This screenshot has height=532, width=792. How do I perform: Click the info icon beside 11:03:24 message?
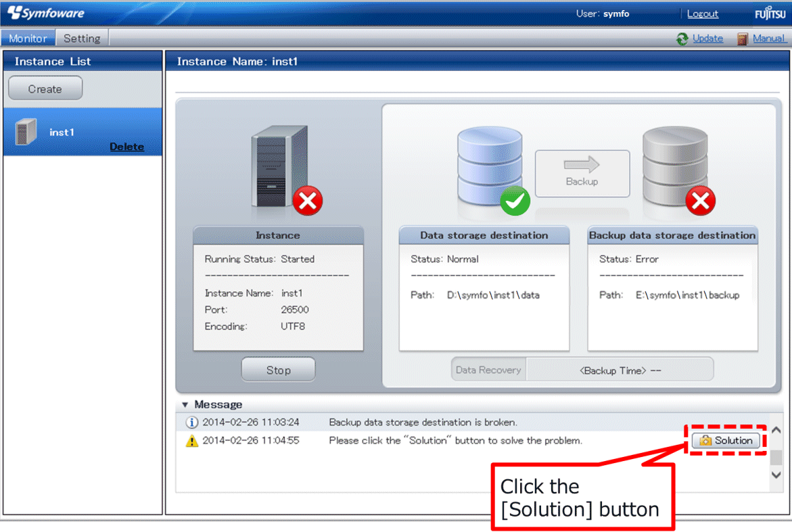tap(191, 422)
